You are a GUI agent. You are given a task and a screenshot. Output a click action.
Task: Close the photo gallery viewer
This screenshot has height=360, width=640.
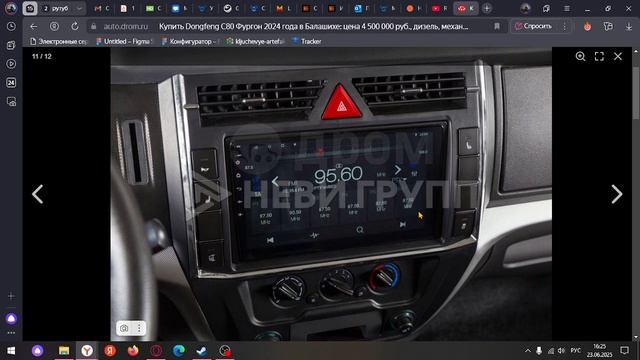(618, 56)
